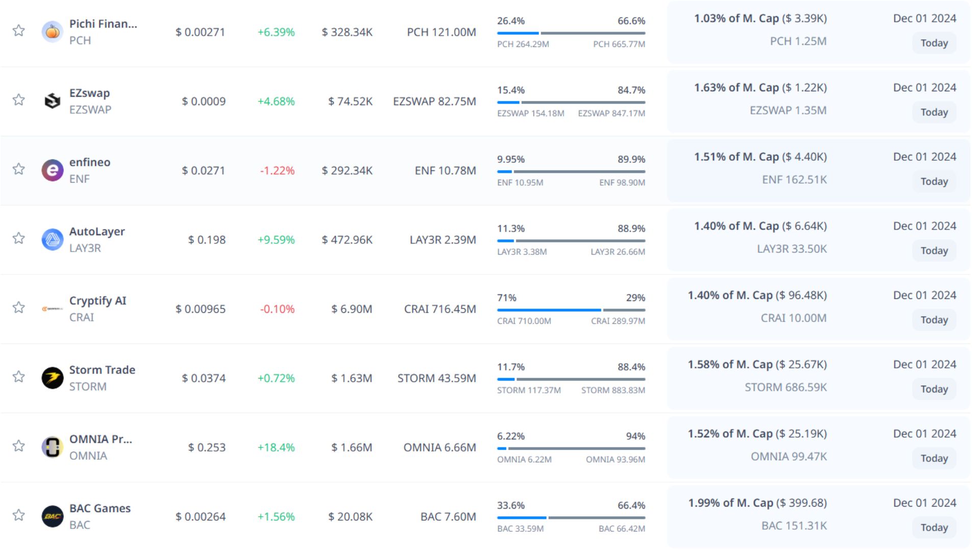980x551 pixels.
Task: Click the Today badge for enfineo unlock
Action: pos(934,182)
